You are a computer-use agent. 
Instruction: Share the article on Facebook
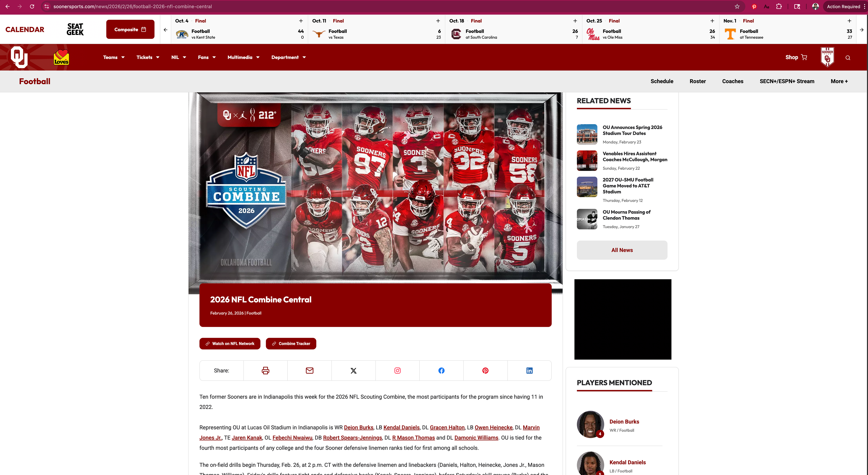point(441,371)
